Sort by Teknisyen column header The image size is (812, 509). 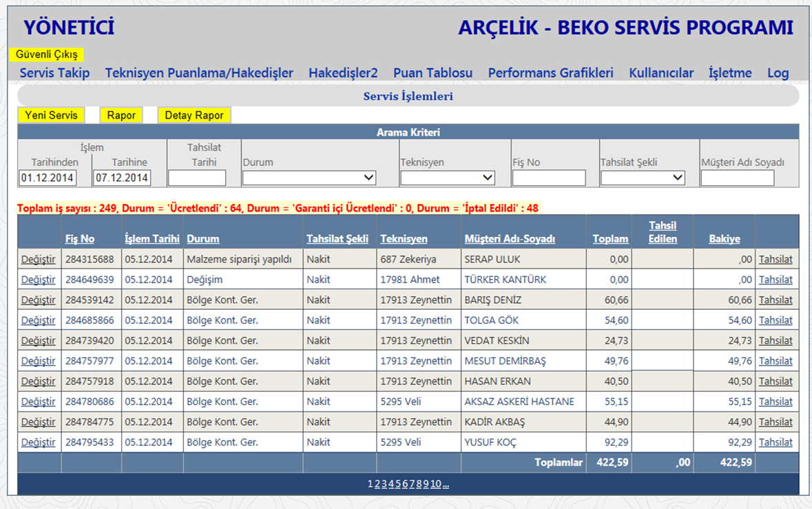tap(404, 239)
